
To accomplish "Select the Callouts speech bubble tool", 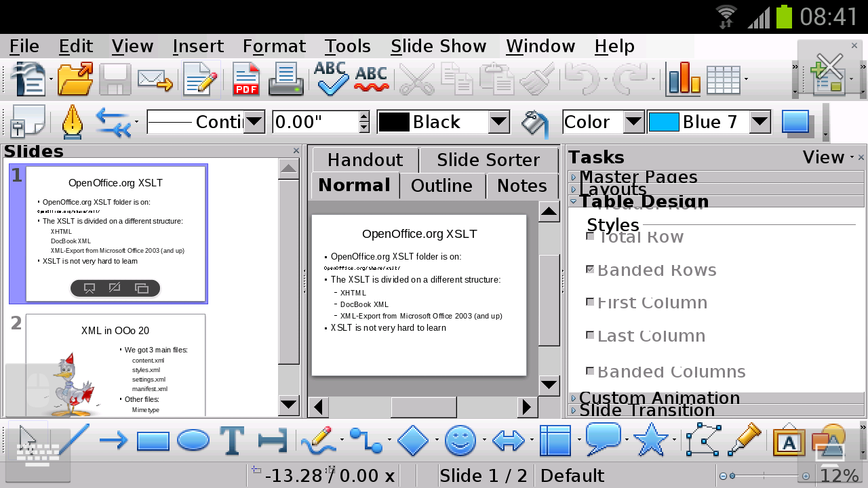I will pyautogui.click(x=603, y=439).
